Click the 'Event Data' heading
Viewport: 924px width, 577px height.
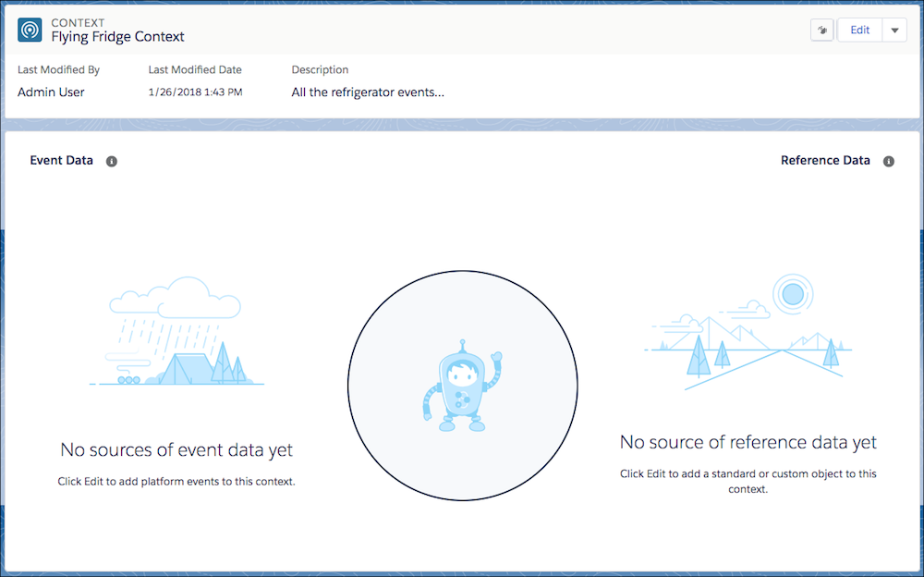tap(61, 161)
